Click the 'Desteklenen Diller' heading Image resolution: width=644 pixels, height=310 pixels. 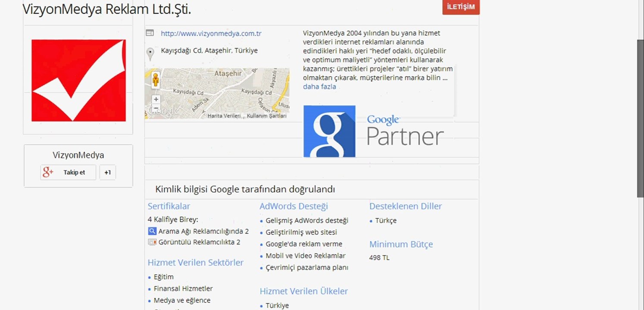tap(406, 206)
